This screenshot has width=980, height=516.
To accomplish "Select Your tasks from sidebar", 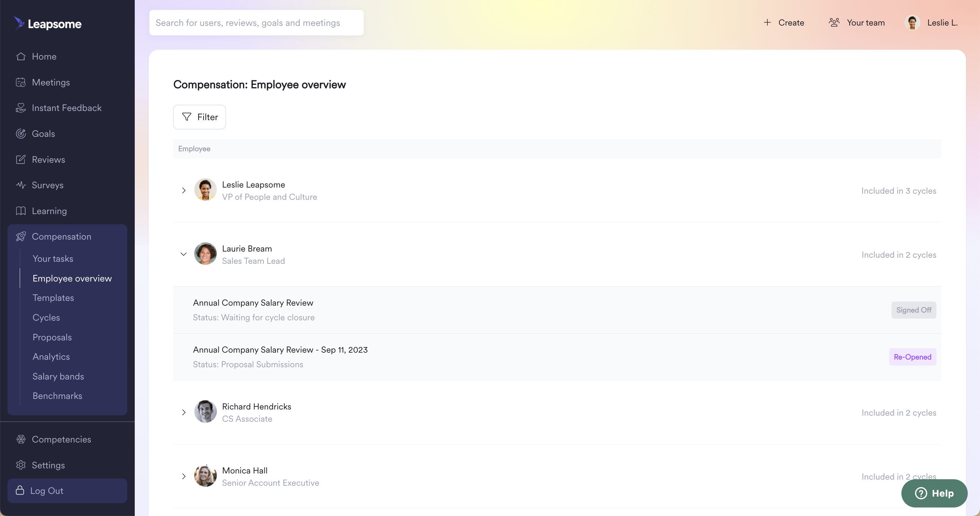I will tap(52, 258).
